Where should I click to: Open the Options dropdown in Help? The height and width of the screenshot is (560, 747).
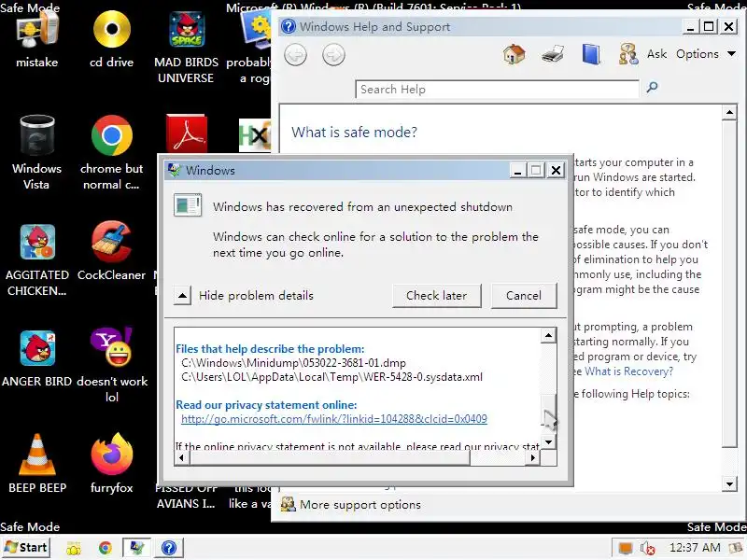coord(706,54)
